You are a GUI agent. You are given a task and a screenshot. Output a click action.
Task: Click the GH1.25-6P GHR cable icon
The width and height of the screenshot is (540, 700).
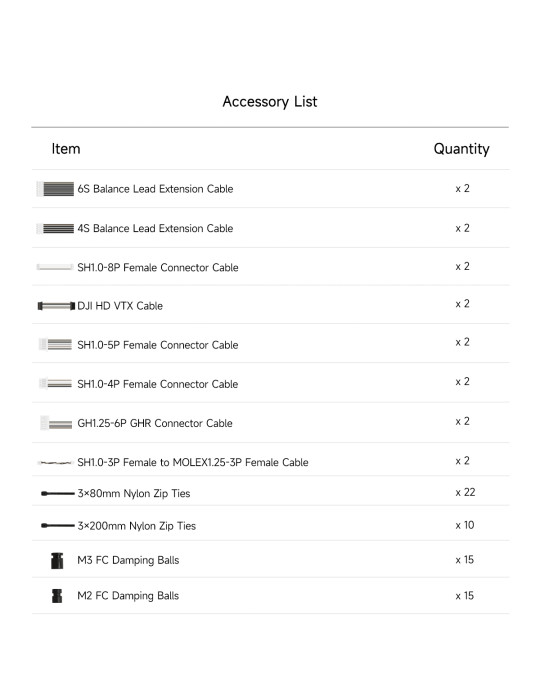click(56, 423)
